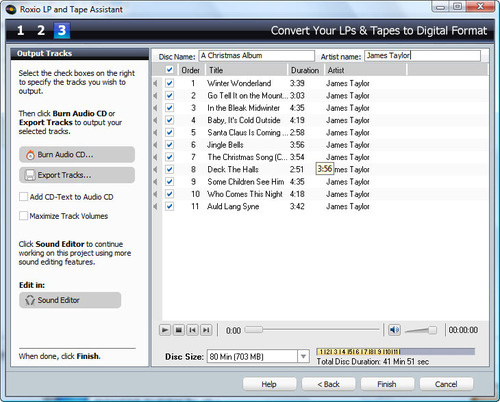
Task: Click speaker icon beside In the Bleak Midwinter
Action: pos(156,108)
